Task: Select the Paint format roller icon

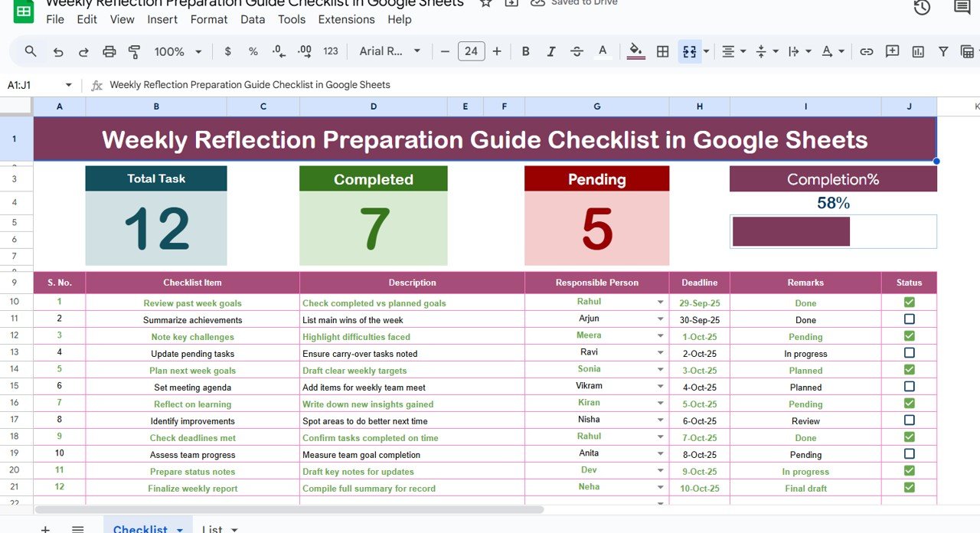Action: tap(135, 51)
